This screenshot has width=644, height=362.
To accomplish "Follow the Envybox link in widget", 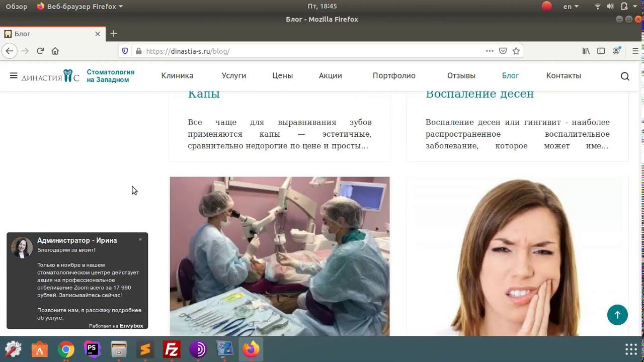I will point(131,326).
